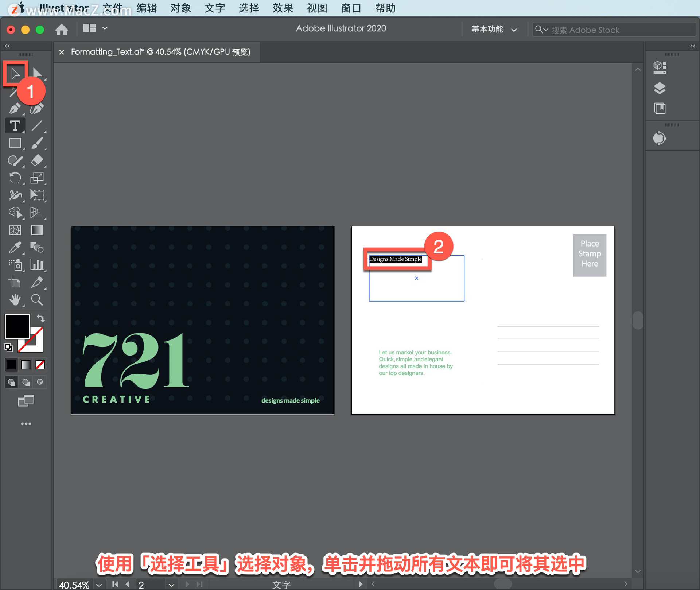
Task: Open the 效果 menu
Action: [x=283, y=8]
